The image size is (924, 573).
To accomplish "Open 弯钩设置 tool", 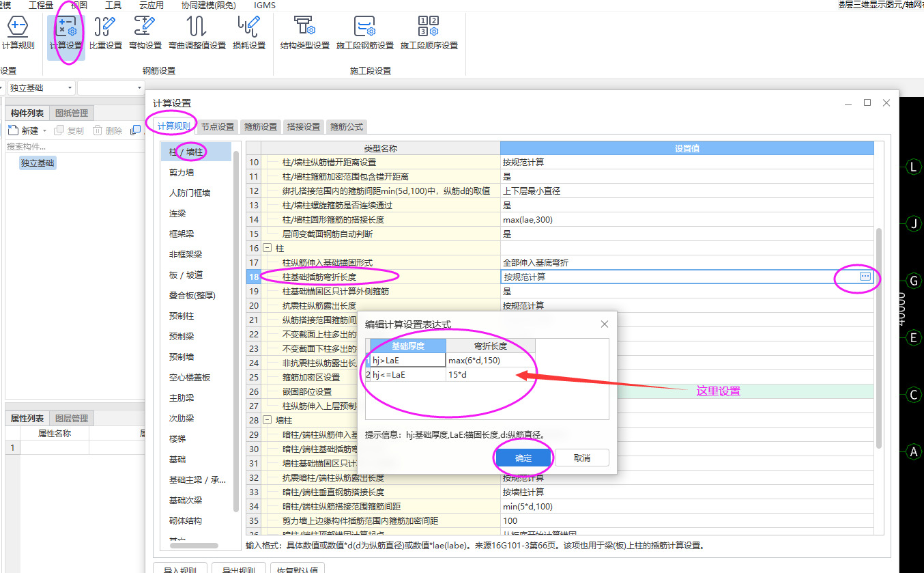I will click(145, 33).
